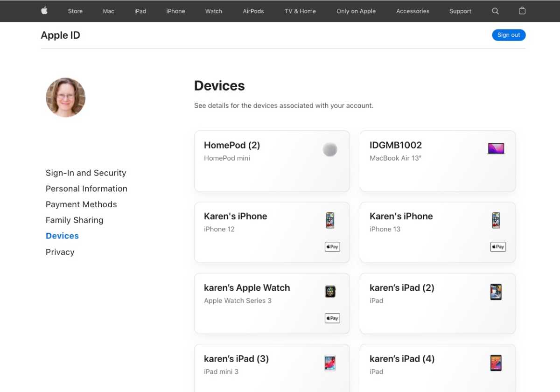The width and height of the screenshot is (560, 392).
Task: Open the Store menu
Action: pos(75,11)
